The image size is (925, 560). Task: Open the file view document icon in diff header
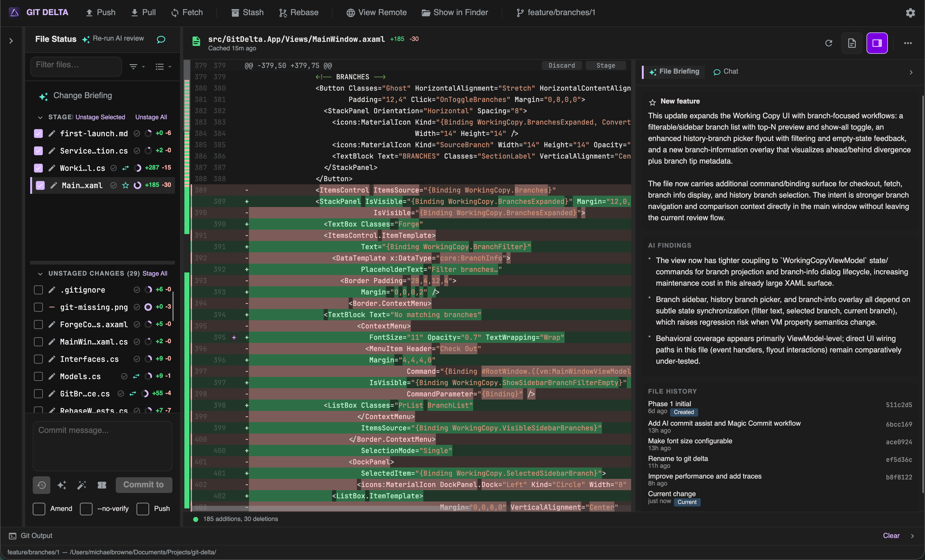point(852,43)
